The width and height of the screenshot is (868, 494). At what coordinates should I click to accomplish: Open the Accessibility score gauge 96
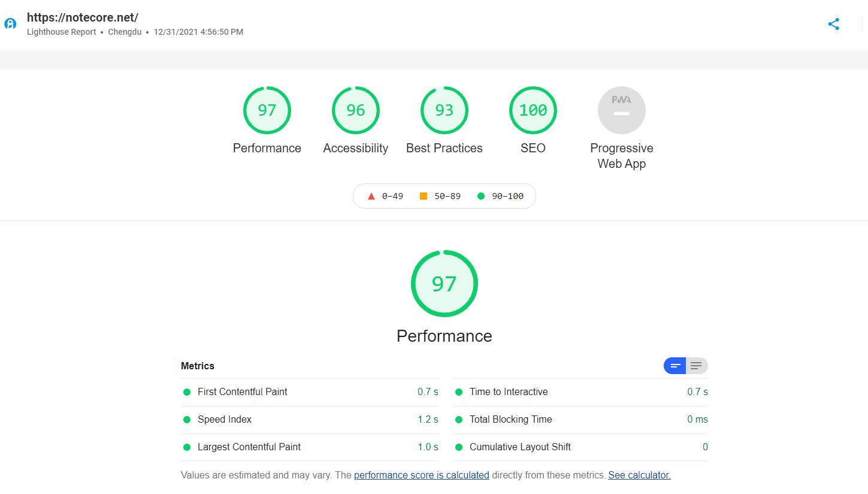click(356, 110)
